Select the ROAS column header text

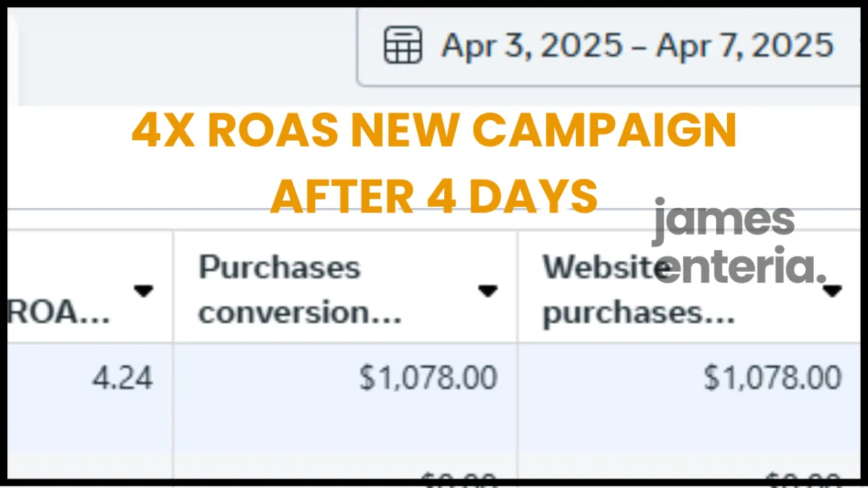pos(59,313)
